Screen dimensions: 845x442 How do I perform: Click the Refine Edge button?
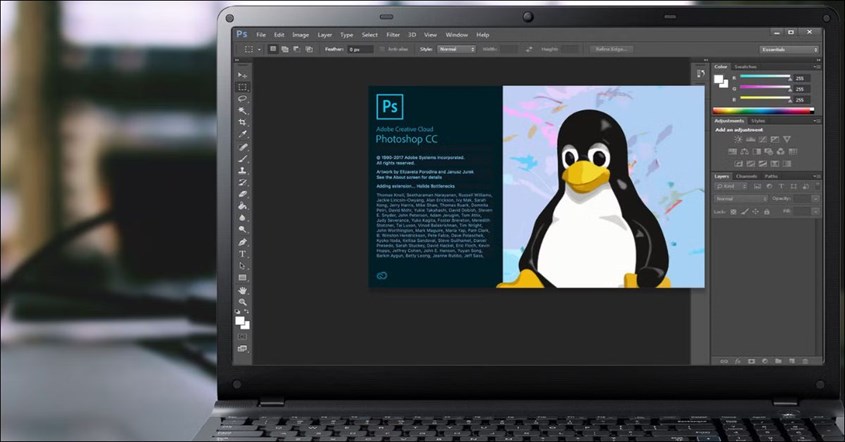tap(611, 49)
